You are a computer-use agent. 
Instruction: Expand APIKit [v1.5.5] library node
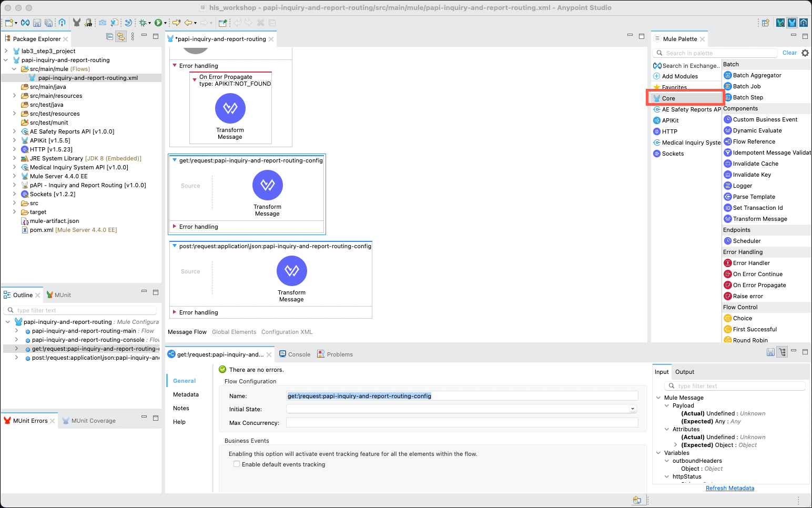(14, 140)
